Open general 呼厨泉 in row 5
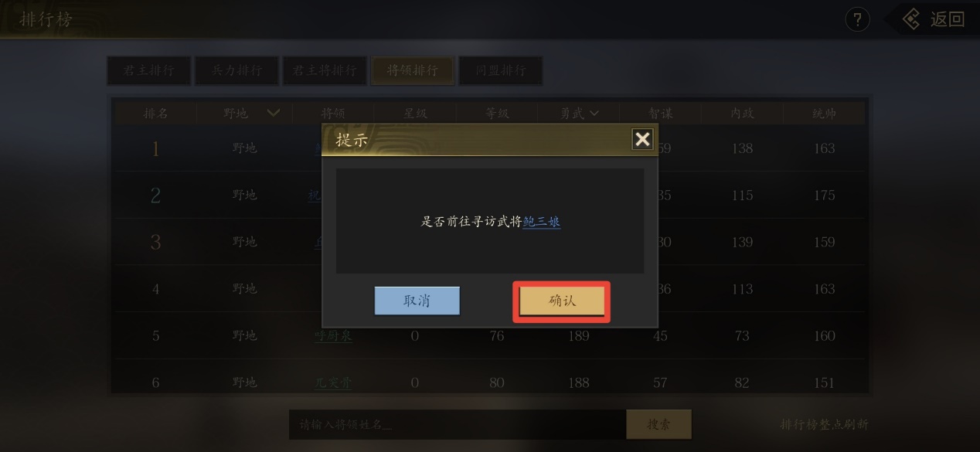This screenshot has height=452, width=980. tap(333, 336)
